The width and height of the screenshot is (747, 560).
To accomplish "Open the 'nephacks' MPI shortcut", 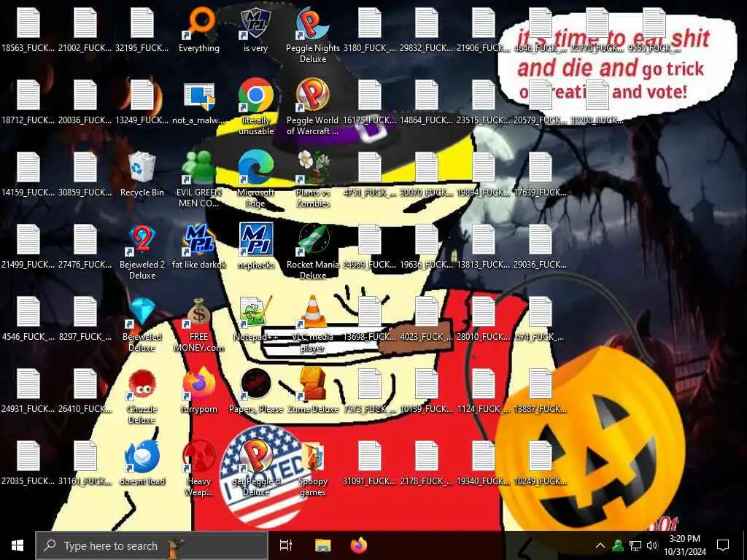I will [256, 246].
